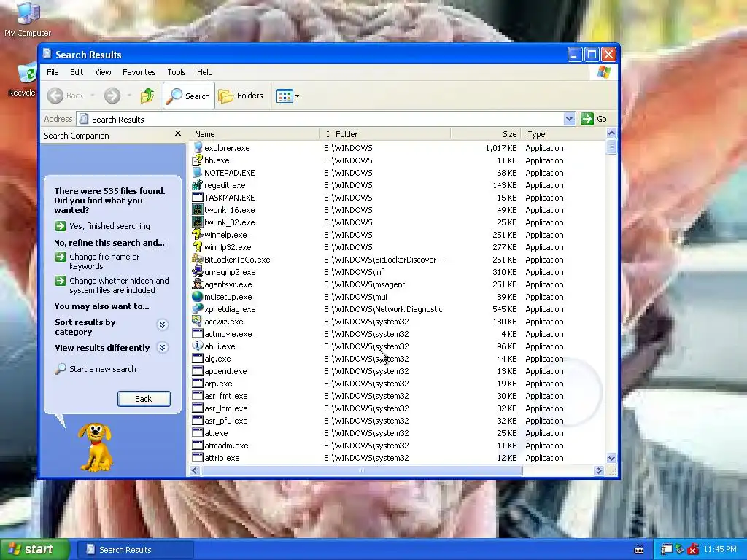This screenshot has width=747, height=560.
Task: Click the Go button
Action: (594, 119)
